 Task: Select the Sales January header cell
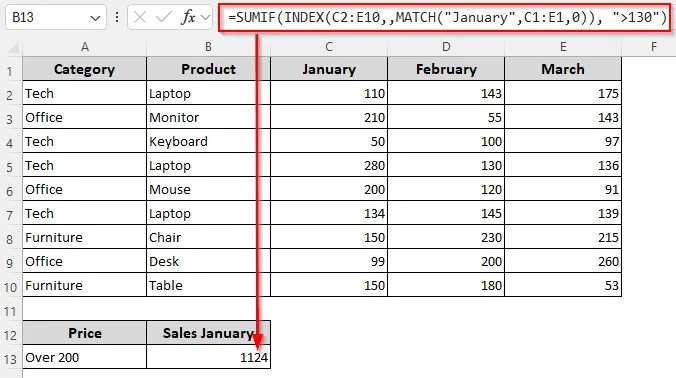pyautogui.click(x=208, y=333)
